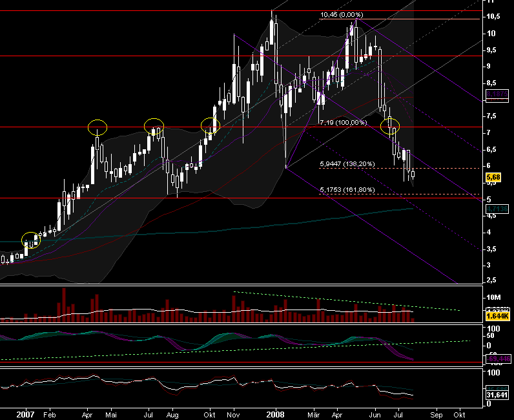The image size is (514, 420).
Task: Click the 5,9447 (138,20%) retracement label
Action: 347,163
